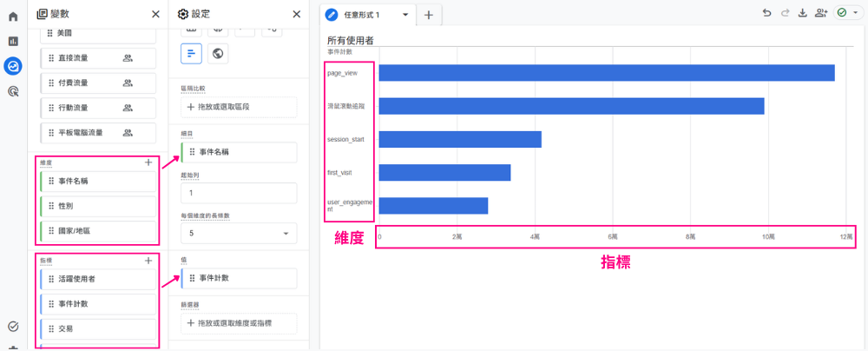Select the 付費流量 segment

click(x=98, y=83)
